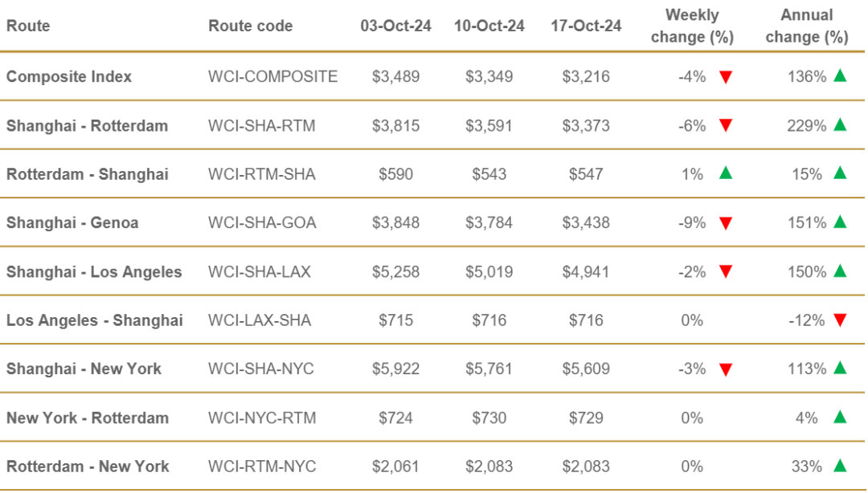Screen dimensions: 868x493
Task: Click the Weekly change (%) header
Action: [x=692, y=26]
